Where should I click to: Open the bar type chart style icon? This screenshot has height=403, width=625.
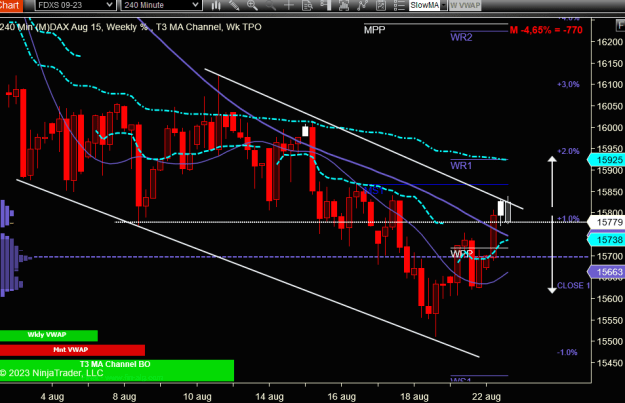coord(216,5)
